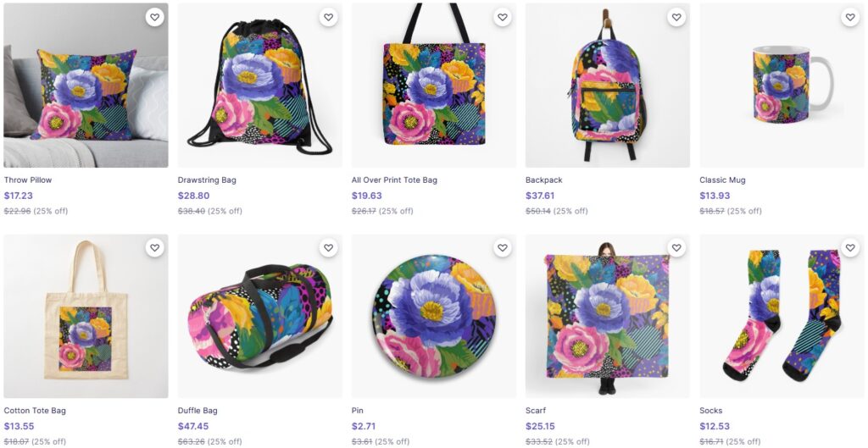The image size is (868, 448).
Task: Tap the heart on the Pin product
Action: 503,248
